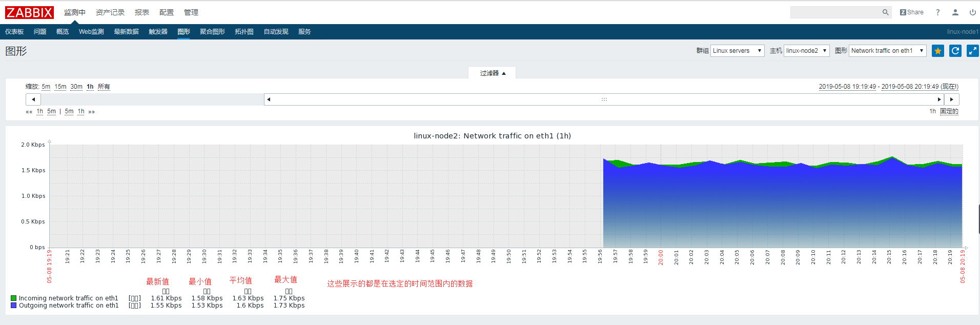Click the double right arrows »» navigation
980x325 pixels.
pyautogui.click(x=92, y=112)
